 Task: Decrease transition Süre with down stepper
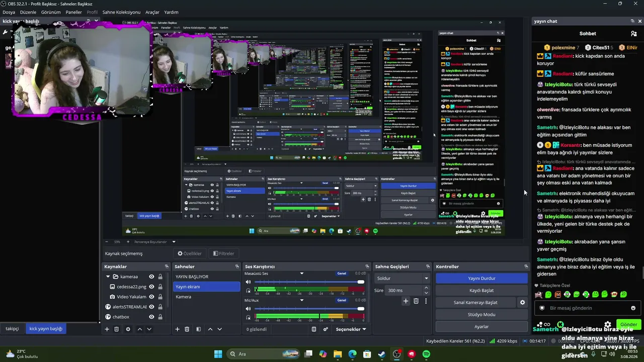426,293
